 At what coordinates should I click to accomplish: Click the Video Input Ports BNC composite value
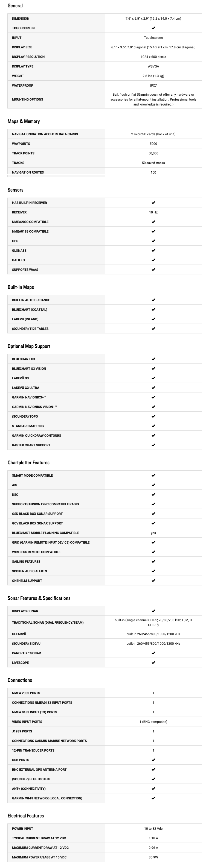click(153, 722)
